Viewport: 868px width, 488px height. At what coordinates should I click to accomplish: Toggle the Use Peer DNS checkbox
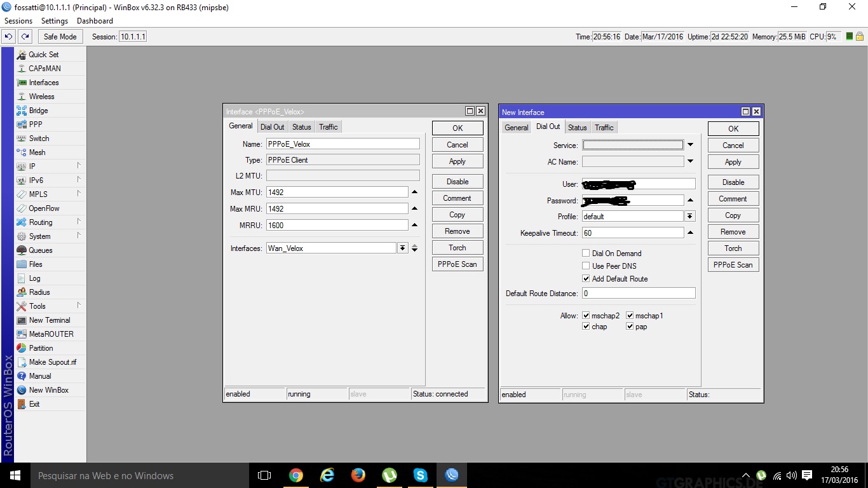(x=586, y=266)
